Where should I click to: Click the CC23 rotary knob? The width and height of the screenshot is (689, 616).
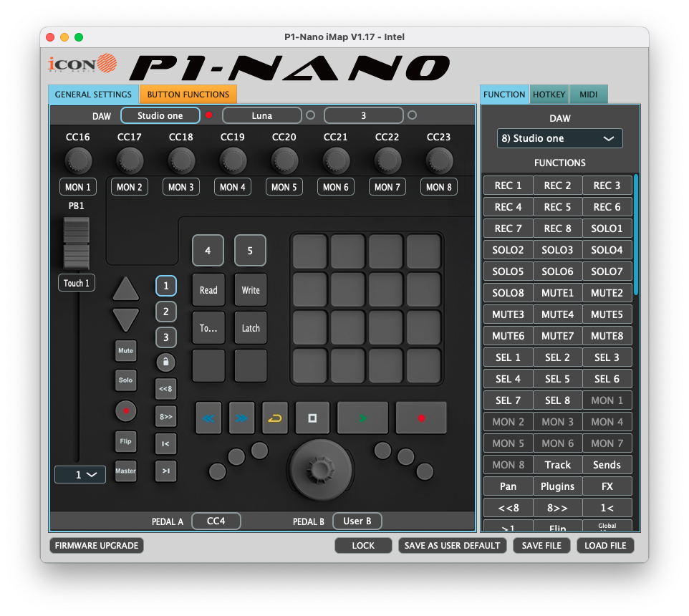(x=439, y=160)
